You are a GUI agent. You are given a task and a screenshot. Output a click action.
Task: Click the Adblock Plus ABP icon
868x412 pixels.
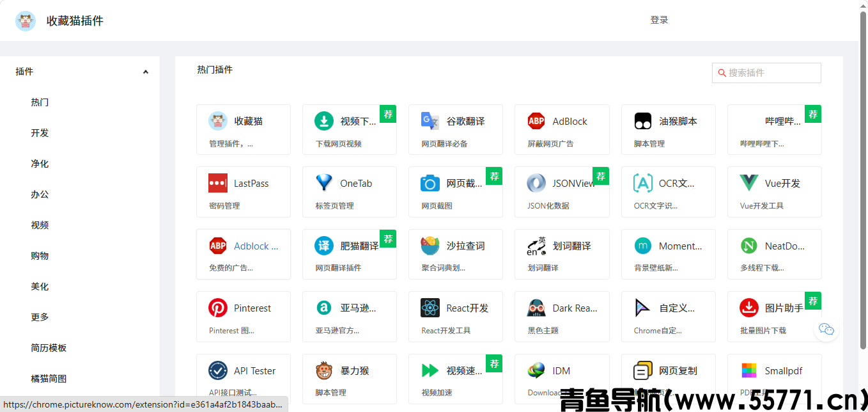pos(218,246)
